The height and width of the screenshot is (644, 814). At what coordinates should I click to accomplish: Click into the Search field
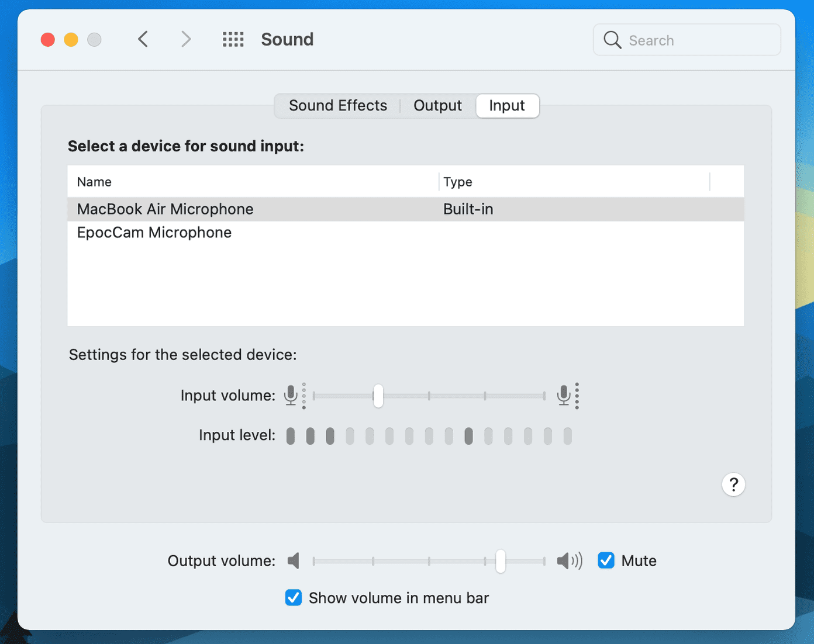(687, 40)
